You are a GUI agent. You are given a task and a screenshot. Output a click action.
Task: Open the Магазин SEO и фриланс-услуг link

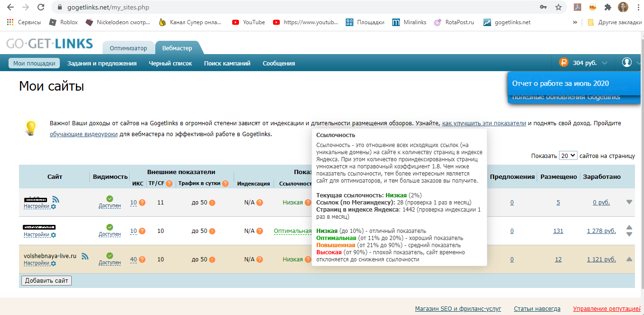[458, 309]
